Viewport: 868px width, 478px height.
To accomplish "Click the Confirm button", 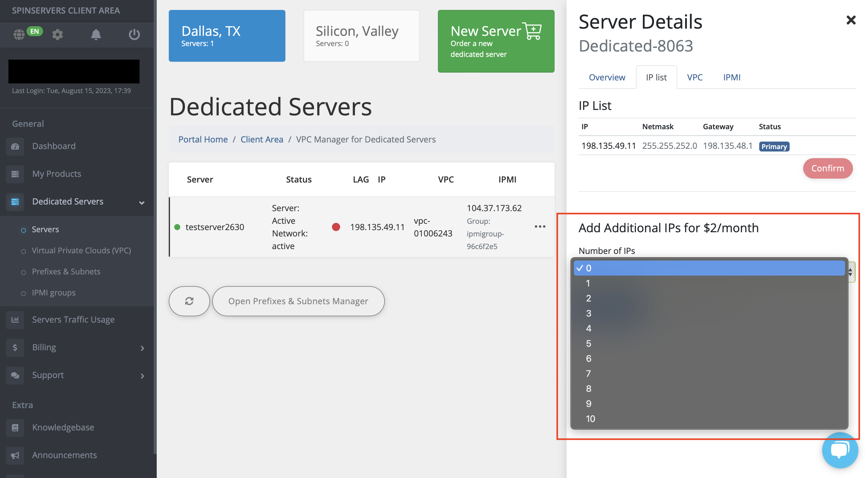I will click(x=828, y=168).
